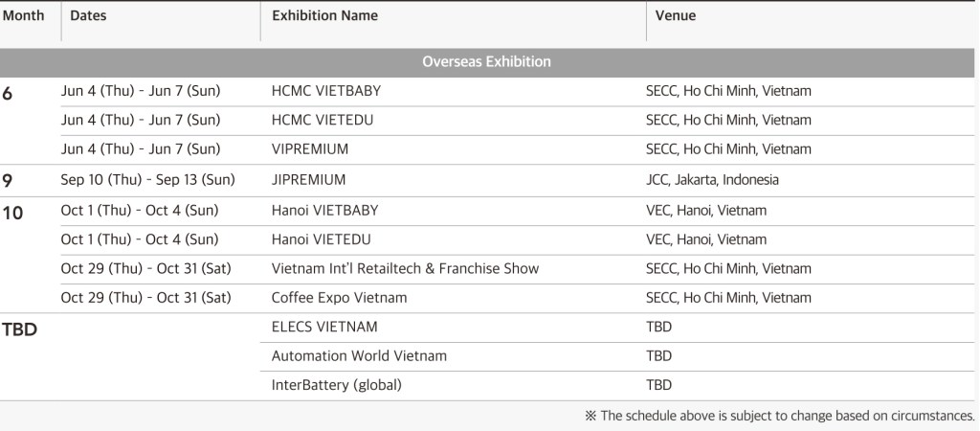Click the Exhibition Name column header
This screenshot has width=980, height=431.
(x=324, y=15)
